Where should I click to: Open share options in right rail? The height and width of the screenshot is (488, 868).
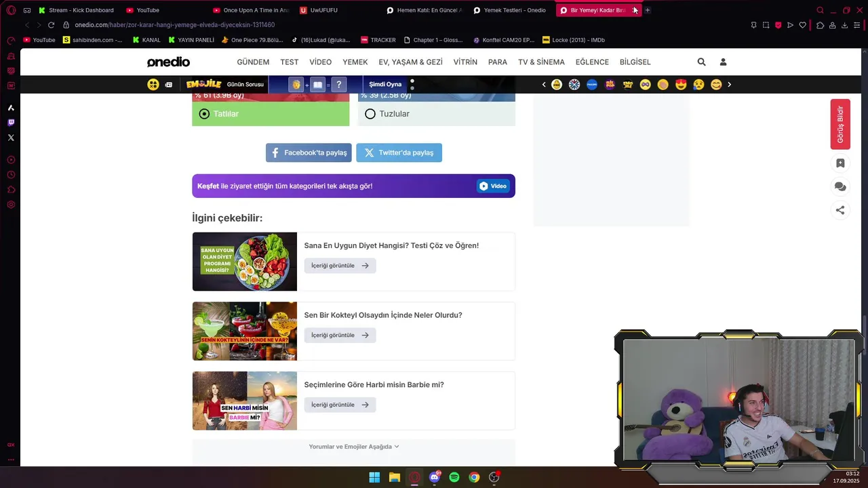click(x=840, y=210)
